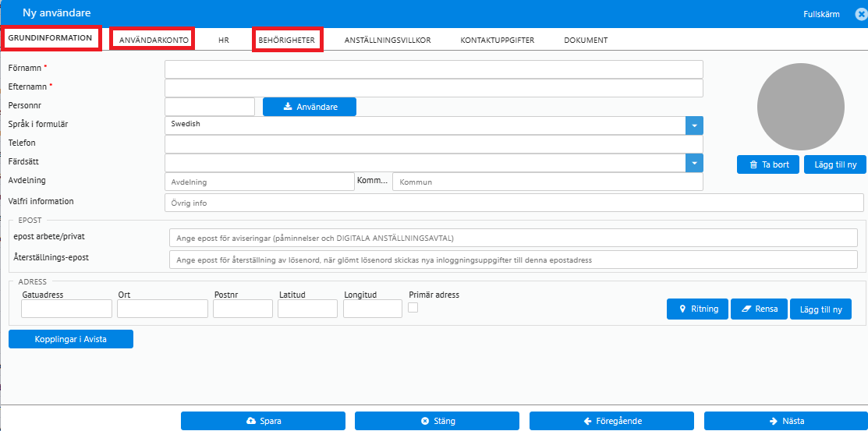The image size is (868, 431).
Task: Switch to the DOKUMENT tab
Action: [586, 41]
